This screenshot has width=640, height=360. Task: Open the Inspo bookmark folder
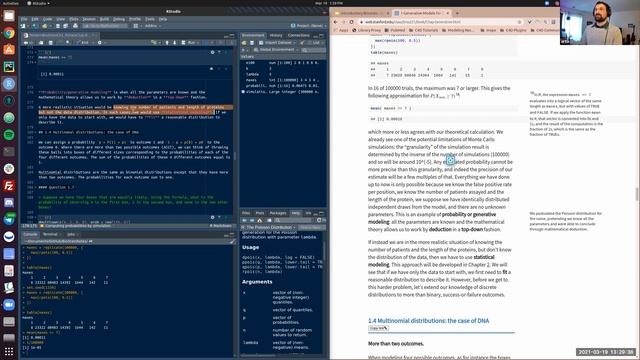coord(488,30)
